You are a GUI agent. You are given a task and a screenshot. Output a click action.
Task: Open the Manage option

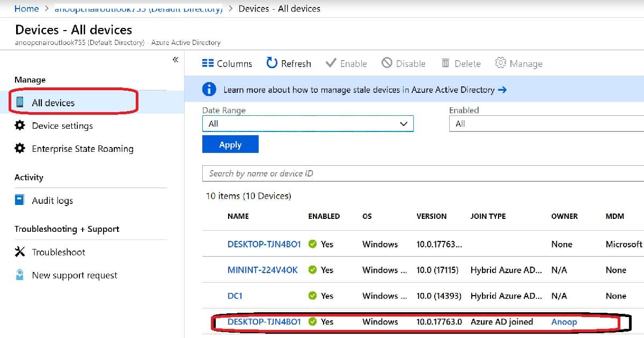coord(518,63)
